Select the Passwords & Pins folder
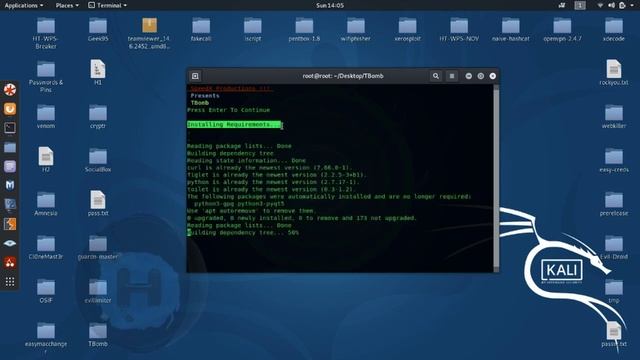Viewport: 640px width, 360px height. (x=46, y=77)
